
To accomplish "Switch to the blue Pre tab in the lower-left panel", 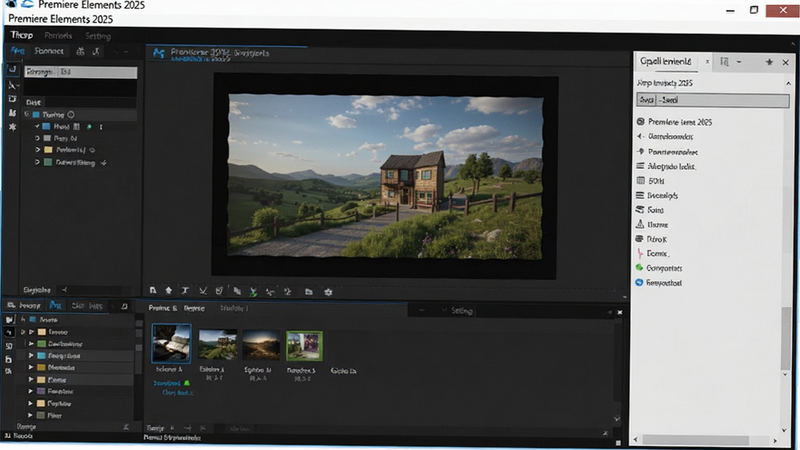I will point(55,306).
